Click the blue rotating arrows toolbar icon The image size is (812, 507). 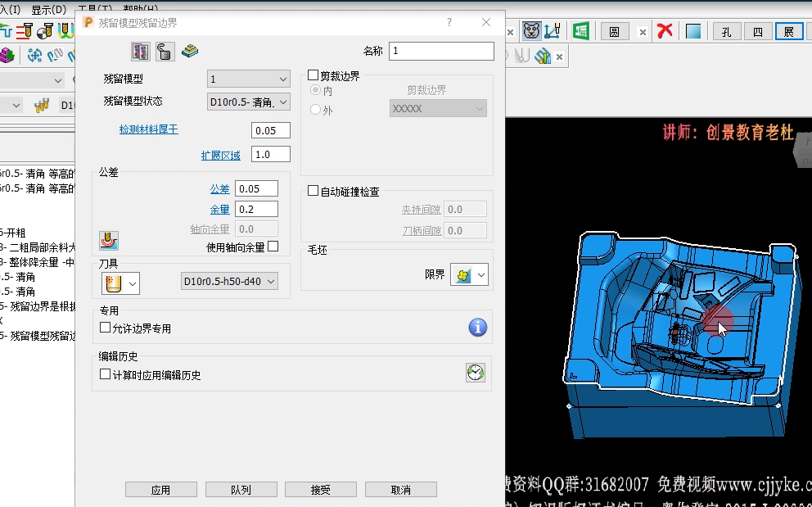(x=34, y=55)
